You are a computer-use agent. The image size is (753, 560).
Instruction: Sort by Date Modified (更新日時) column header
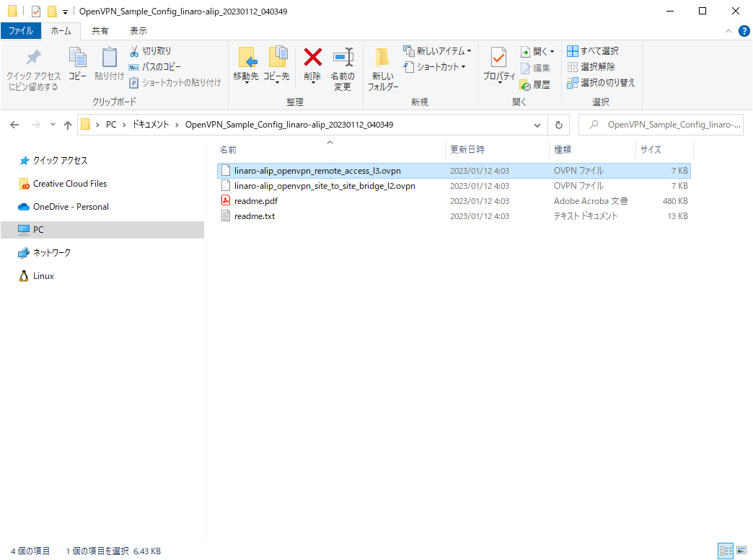497,149
